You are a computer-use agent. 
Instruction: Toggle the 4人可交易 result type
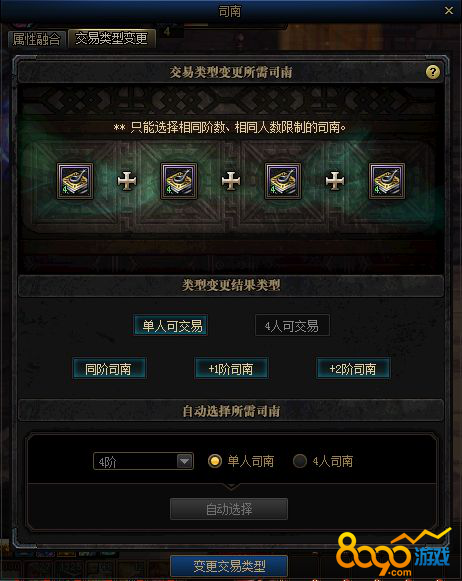[x=292, y=325]
